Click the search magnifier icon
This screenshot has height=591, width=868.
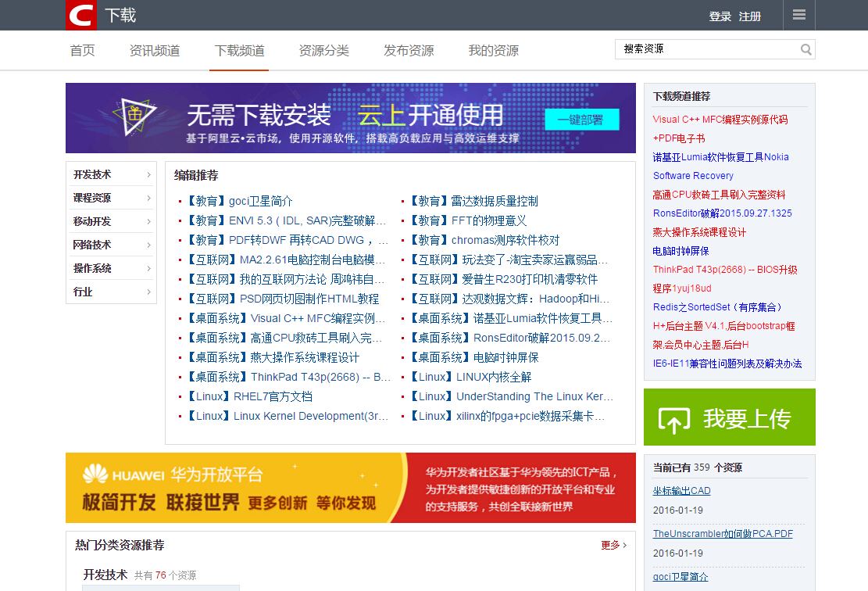coord(806,49)
